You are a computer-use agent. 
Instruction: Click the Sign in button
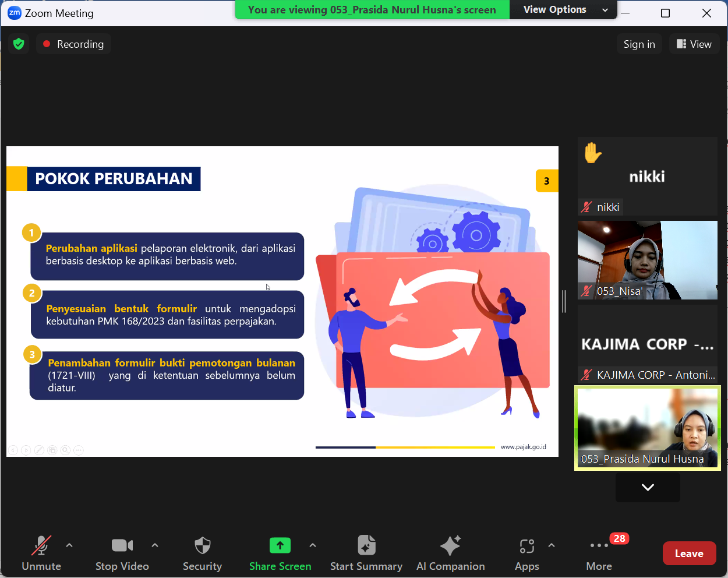point(639,44)
